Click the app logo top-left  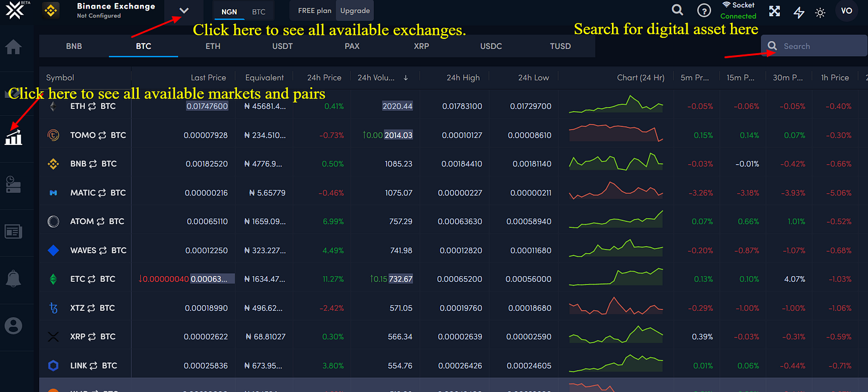pyautogui.click(x=14, y=11)
